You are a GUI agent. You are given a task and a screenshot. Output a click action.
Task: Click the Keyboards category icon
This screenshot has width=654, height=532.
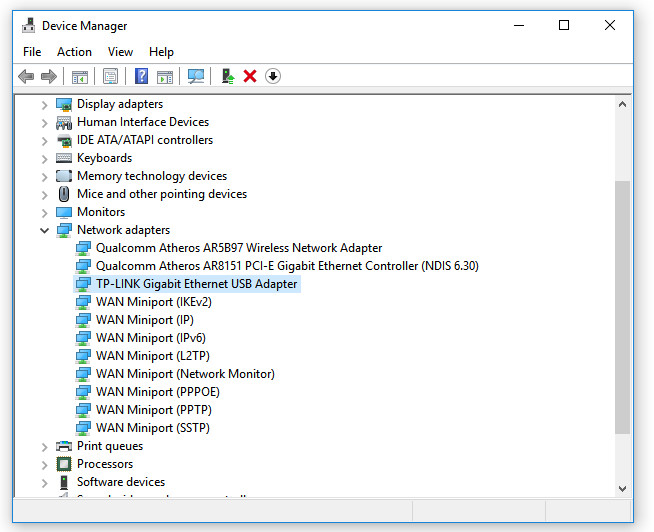tap(64, 158)
